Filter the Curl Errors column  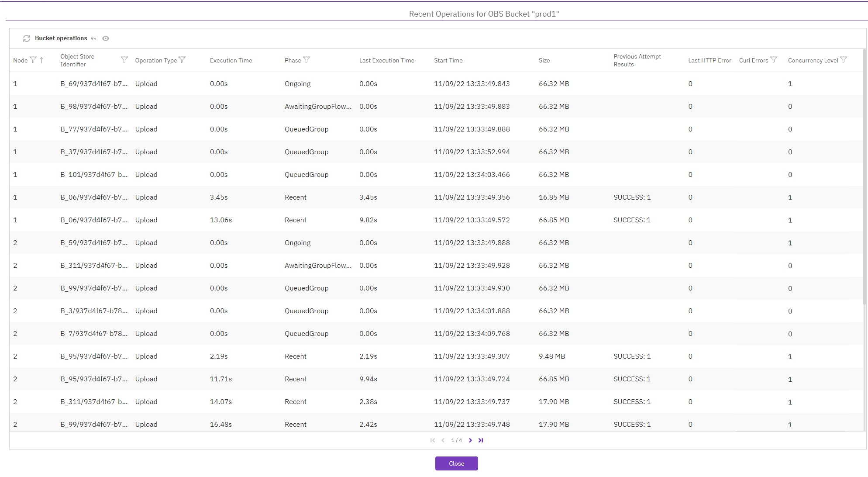[774, 59]
